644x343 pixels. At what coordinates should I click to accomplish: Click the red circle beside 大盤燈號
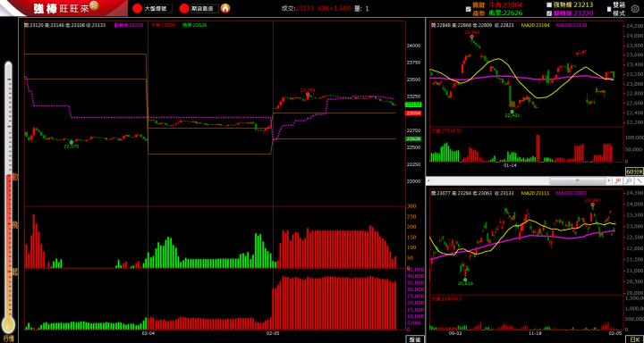coord(137,8)
